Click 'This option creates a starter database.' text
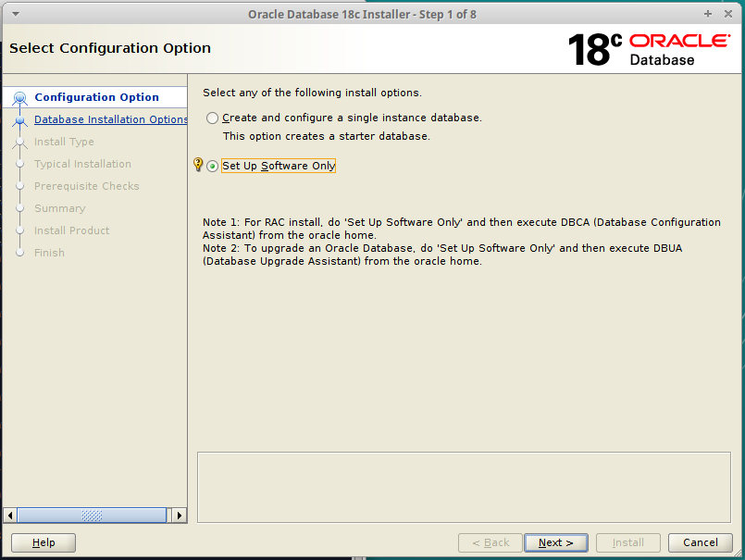 [x=327, y=136]
